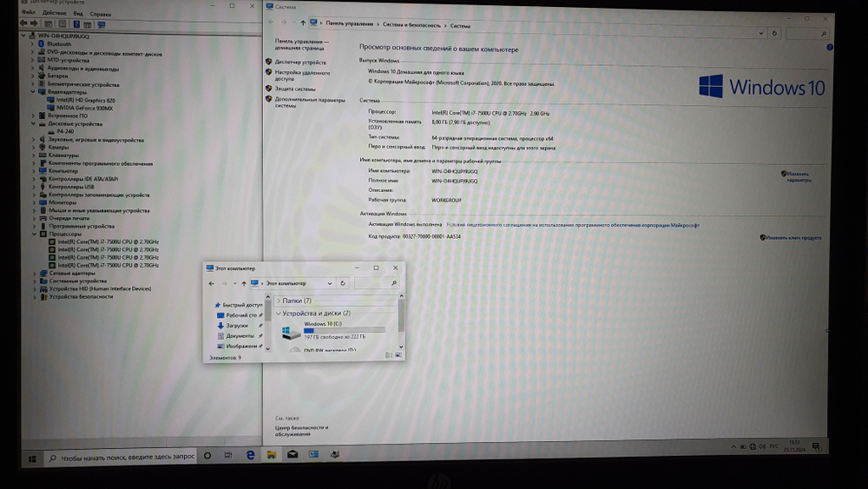The image size is (868, 489).
Task: Click help question mark in Система window
Action: (830, 47)
